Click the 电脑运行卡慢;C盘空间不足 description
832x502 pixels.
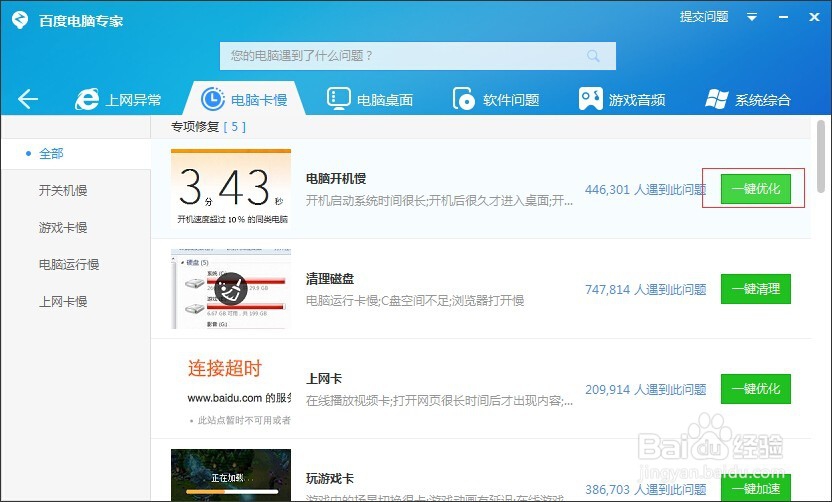pyautogui.click(x=415, y=301)
